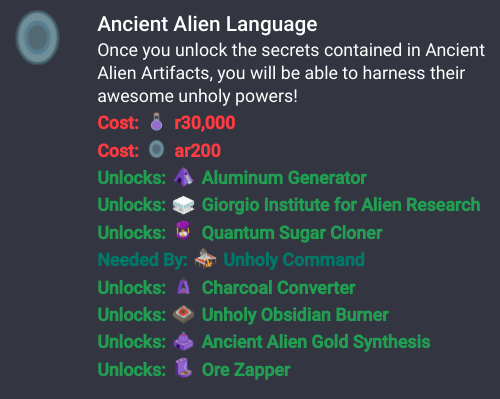Open the Aluminum Generator link
Image resolution: width=500 pixels, height=399 pixels.
(284, 178)
